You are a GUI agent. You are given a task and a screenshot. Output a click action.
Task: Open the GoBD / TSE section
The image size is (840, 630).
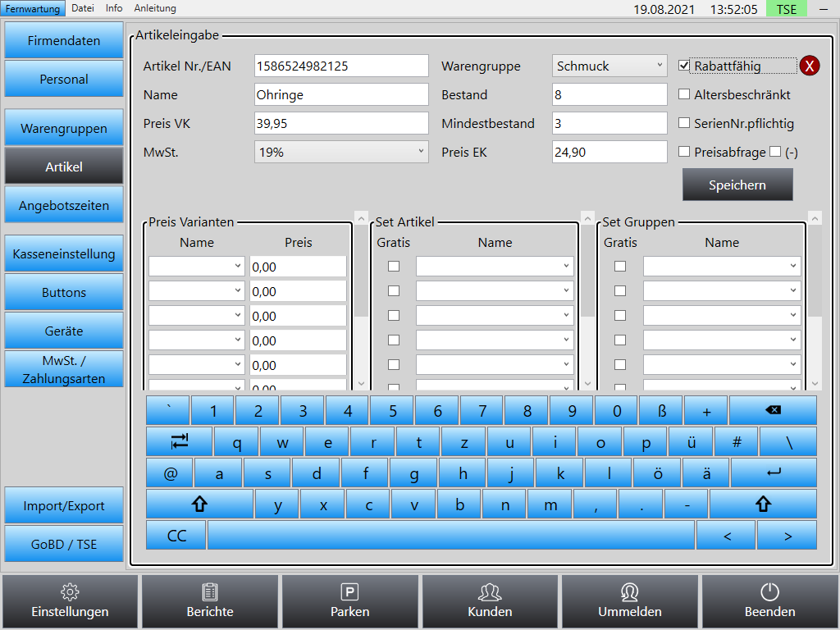tap(64, 544)
